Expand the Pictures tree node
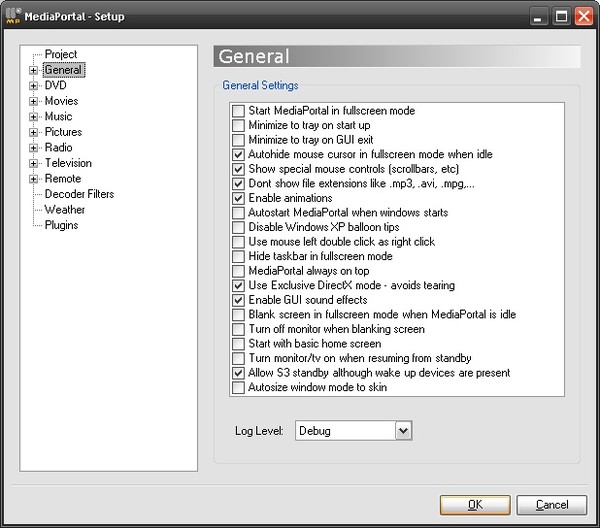 (33, 132)
